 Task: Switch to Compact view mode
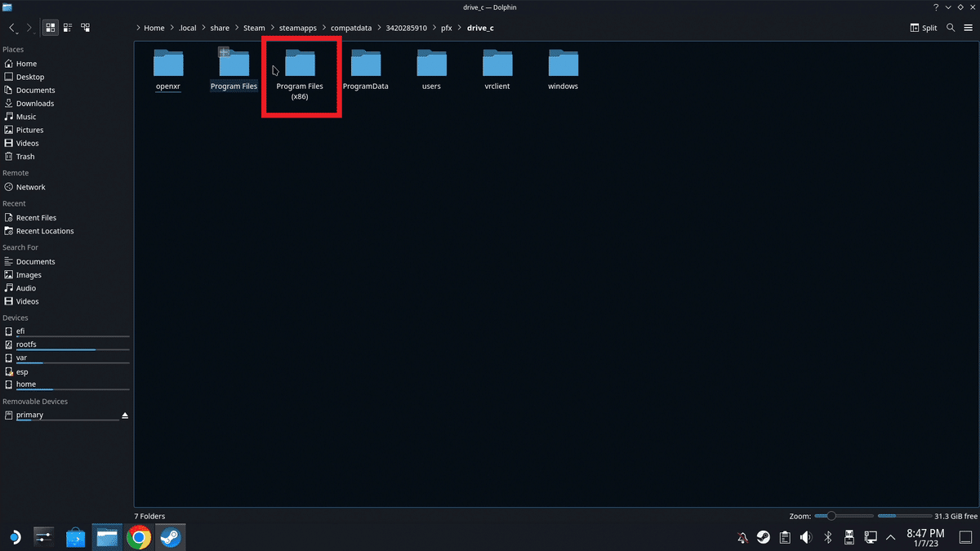tap(68, 28)
